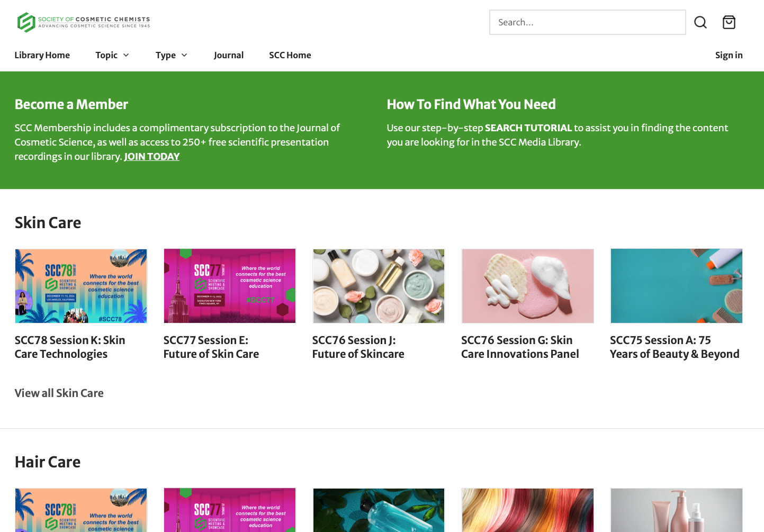
Task: Click inside the Search field
Action: [x=588, y=22]
